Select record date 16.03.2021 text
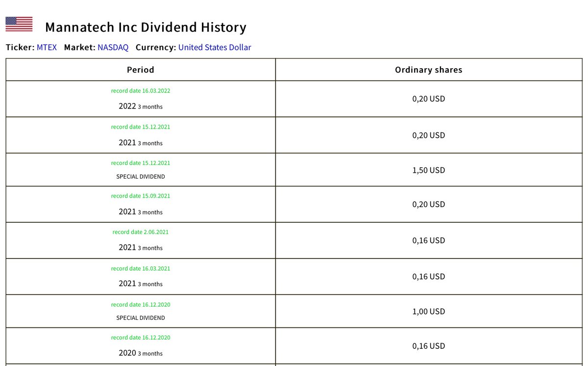This screenshot has height=366, width=588. [141, 268]
